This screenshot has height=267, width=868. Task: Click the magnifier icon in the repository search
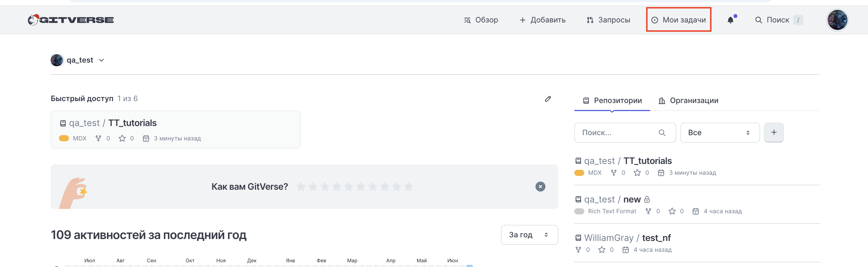point(662,132)
